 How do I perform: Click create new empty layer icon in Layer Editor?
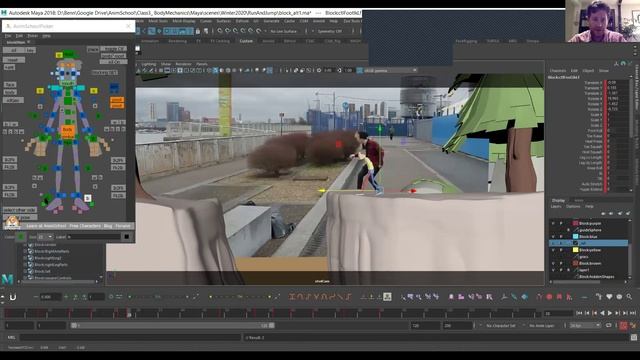(619, 213)
